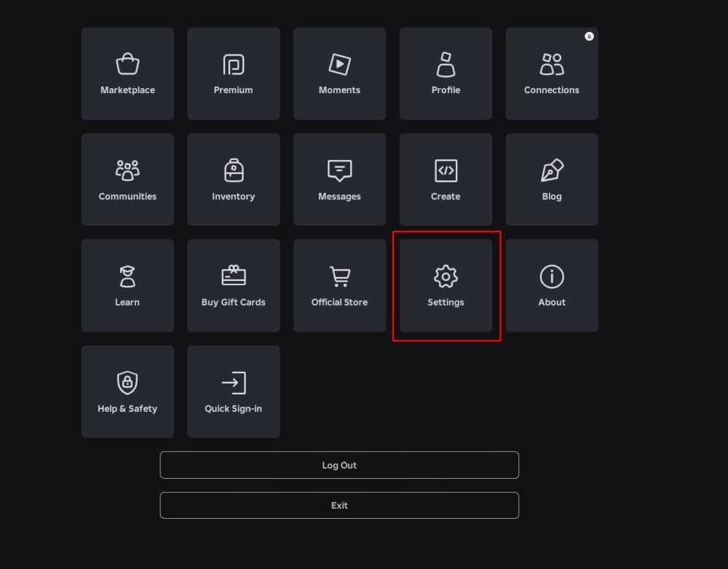
Task: View the About page
Action: [x=551, y=285]
